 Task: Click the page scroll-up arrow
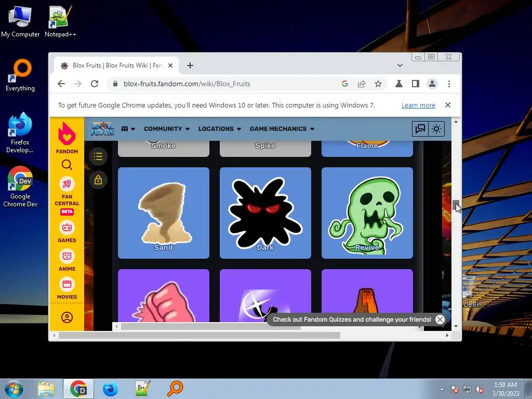456,122
